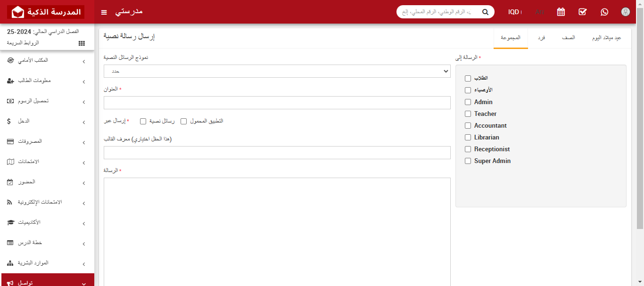Viewport: 644px width, 286px height.
Task: Toggle the hamburger sidebar menu icon
Action: 104,12
